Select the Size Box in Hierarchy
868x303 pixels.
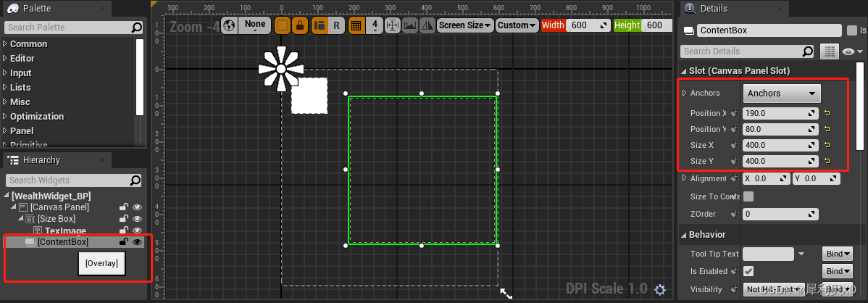coord(56,219)
